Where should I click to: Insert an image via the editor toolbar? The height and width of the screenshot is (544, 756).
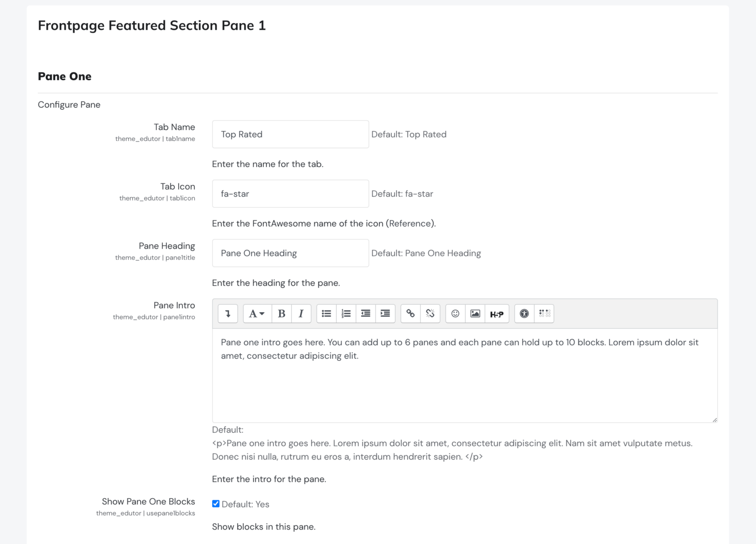[x=475, y=314]
